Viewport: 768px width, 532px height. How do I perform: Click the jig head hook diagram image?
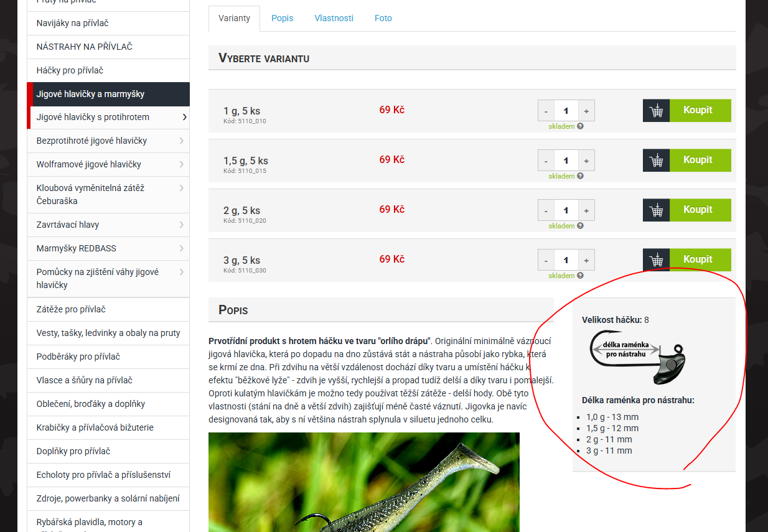pos(637,357)
